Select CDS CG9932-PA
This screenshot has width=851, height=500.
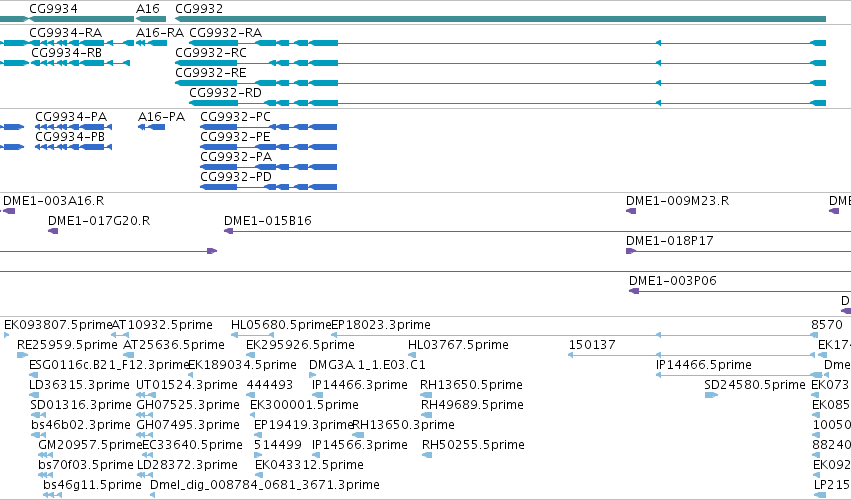pos(236,157)
